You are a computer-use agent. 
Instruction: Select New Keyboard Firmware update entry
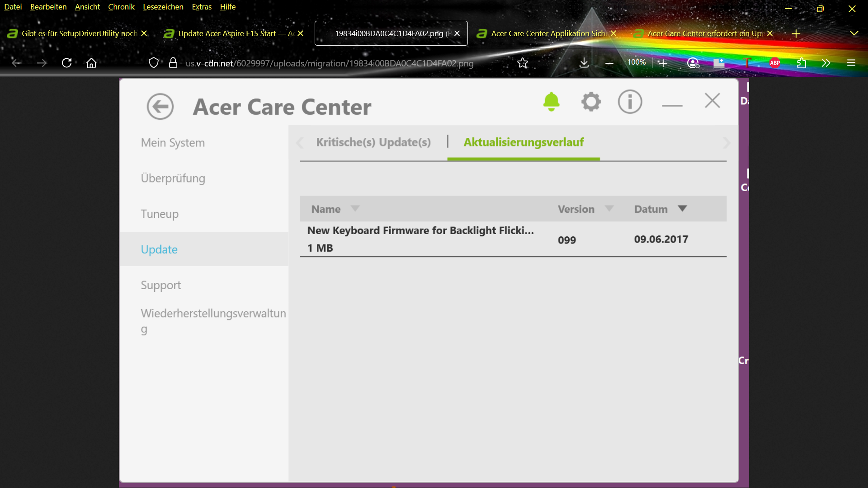click(x=513, y=239)
